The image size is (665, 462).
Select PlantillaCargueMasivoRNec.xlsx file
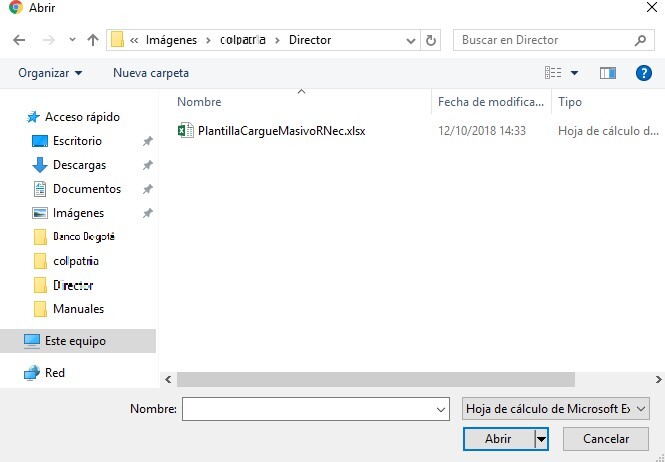click(281, 131)
